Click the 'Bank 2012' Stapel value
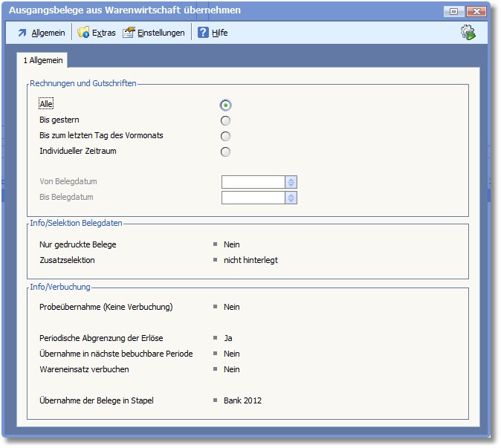Image resolution: width=501 pixels, height=448 pixels. 242,400
